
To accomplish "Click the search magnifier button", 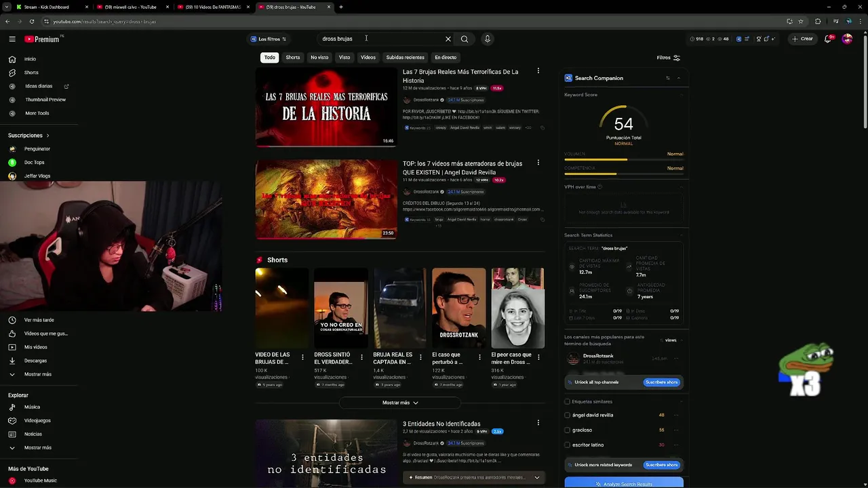I will pos(465,39).
